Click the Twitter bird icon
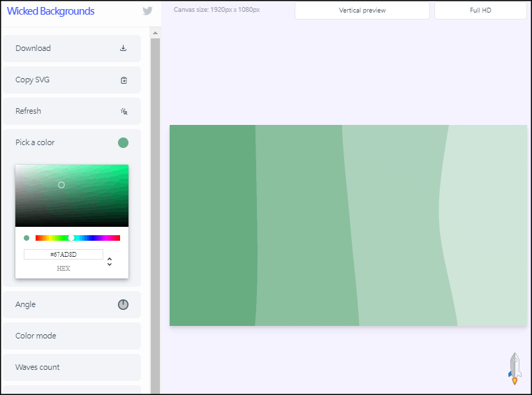The height and width of the screenshot is (395, 532). click(x=147, y=11)
